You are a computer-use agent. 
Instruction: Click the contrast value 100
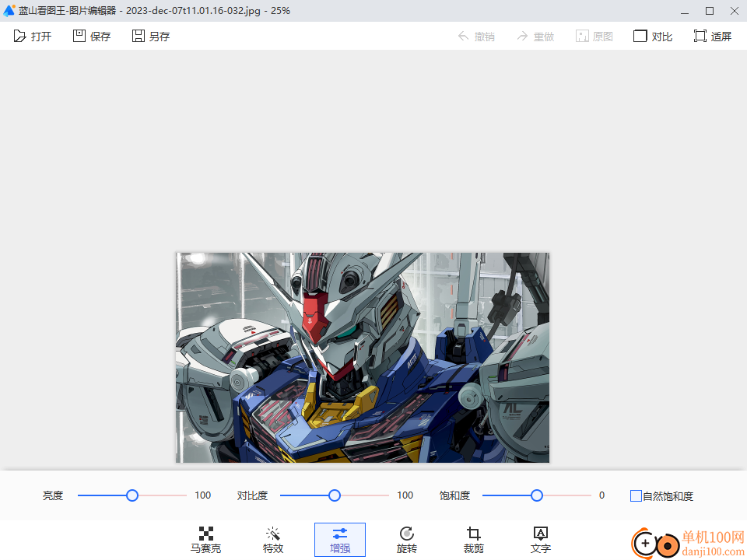coord(405,495)
